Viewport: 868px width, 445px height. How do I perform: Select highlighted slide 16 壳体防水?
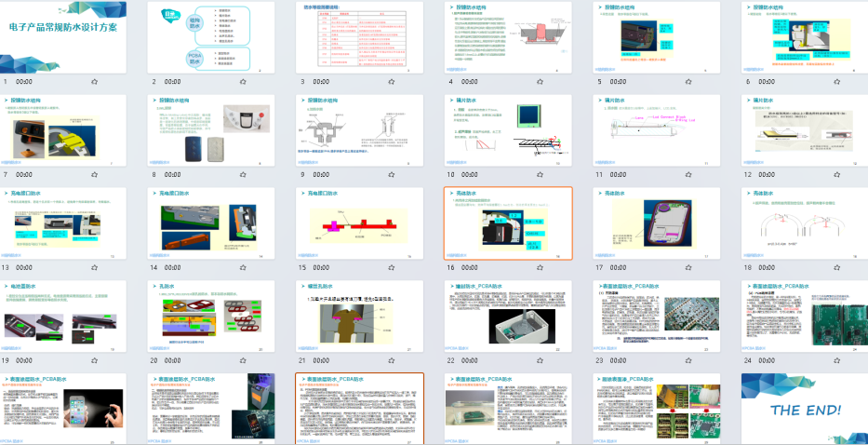(x=508, y=223)
